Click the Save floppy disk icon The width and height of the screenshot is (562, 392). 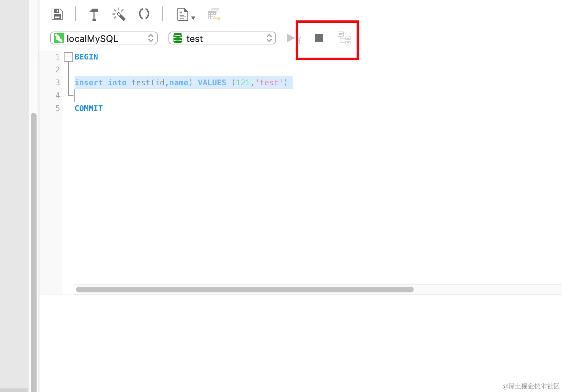click(57, 14)
